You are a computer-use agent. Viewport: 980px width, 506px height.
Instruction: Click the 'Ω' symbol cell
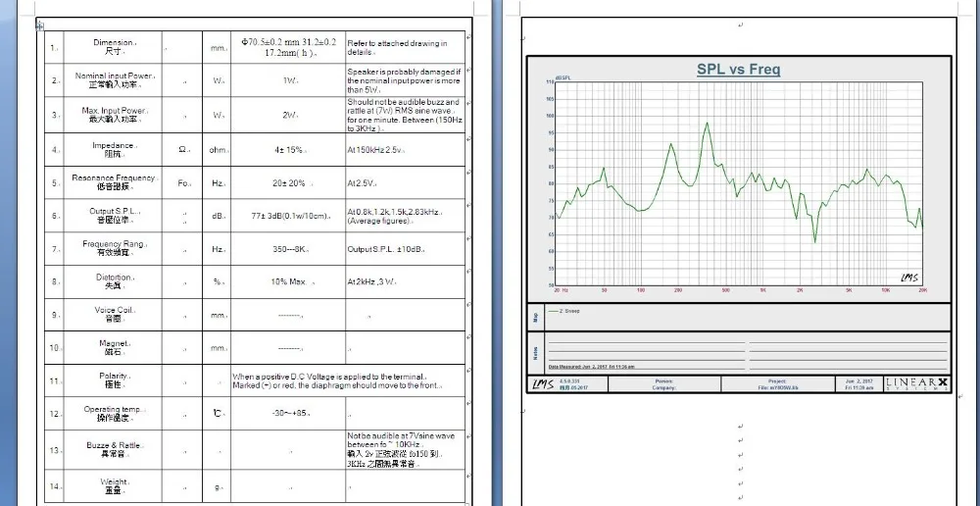pos(182,149)
